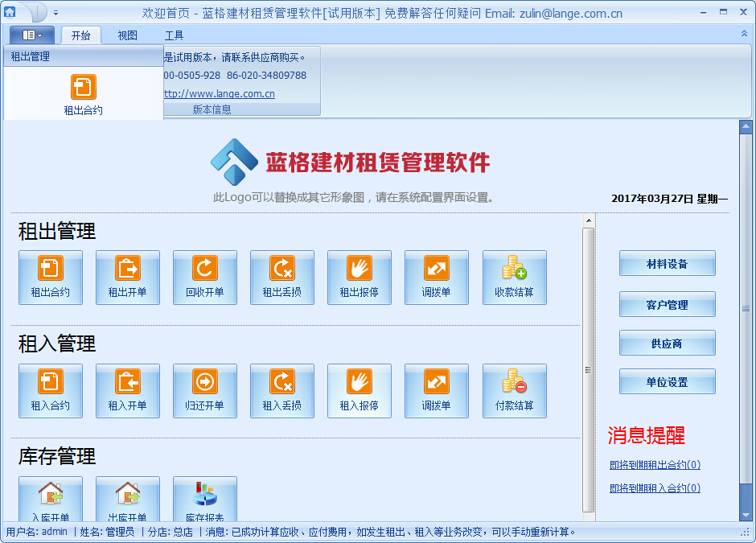Viewport: 756px width, 543px height.
Task: Open the 租入丢损 module
Action: pos(282,391)
